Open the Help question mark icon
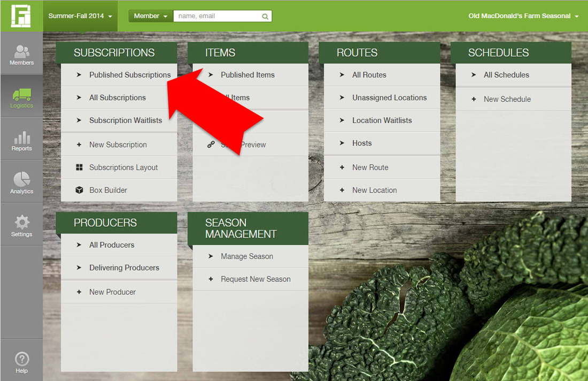The image size is (588, 381). coord(22,359)
